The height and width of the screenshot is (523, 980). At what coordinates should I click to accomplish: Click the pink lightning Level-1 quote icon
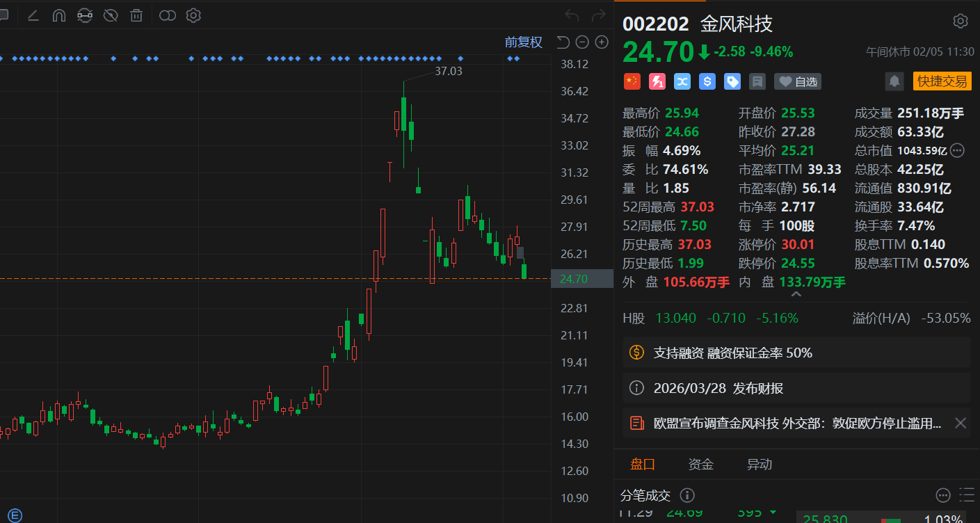pos(657,81)
